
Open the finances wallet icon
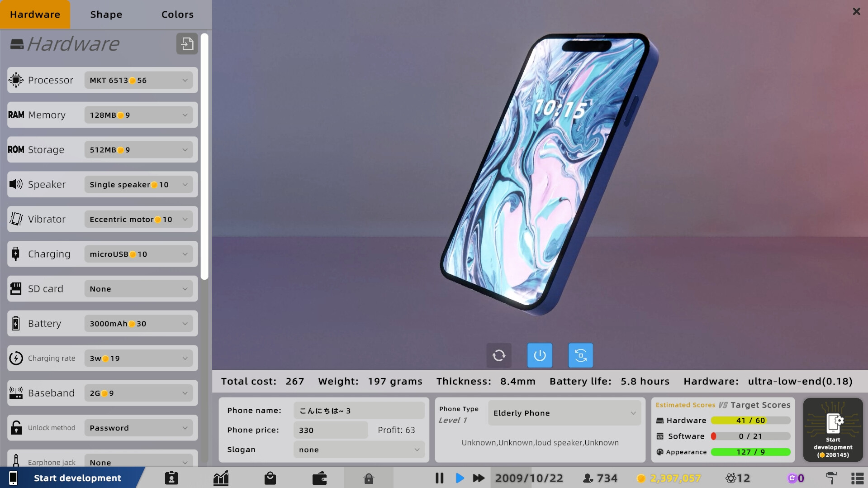[319, 478]
